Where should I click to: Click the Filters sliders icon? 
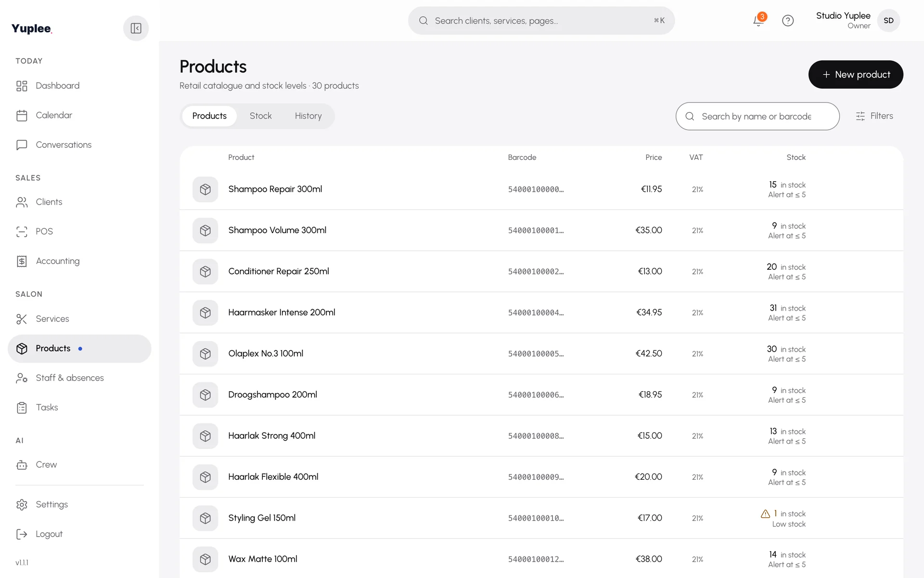pos(860,116)
